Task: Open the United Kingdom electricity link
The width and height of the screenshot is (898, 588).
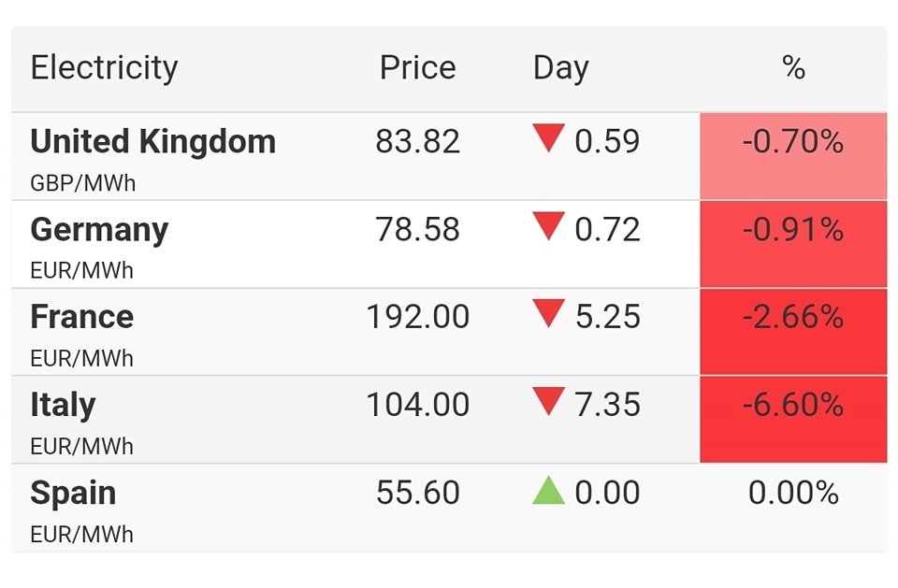Action: [x=152, y=142]
